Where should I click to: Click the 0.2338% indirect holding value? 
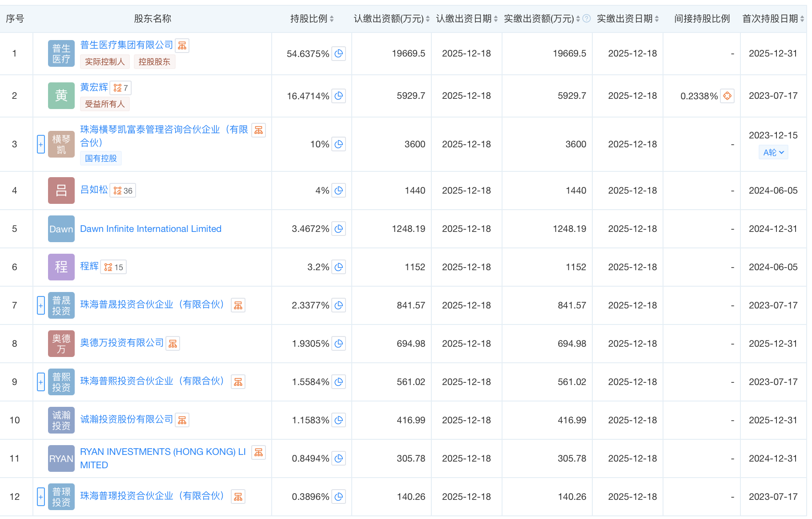click(699, 96)
